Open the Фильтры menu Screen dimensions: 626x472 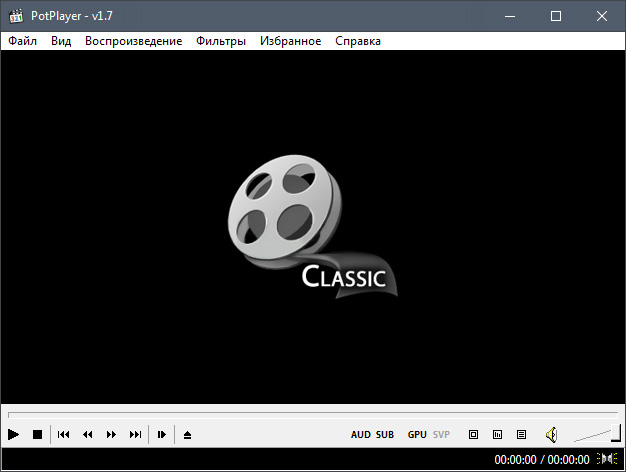point(221,41)
